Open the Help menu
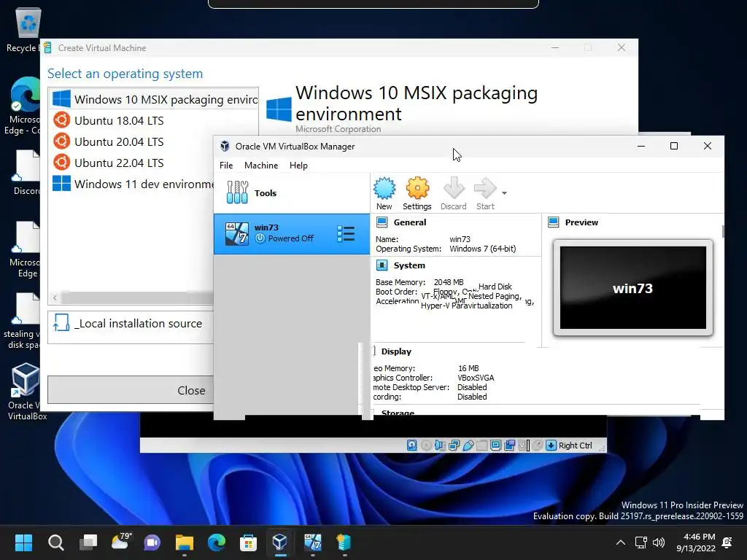747x560 pixels. [x=298, y=166]
